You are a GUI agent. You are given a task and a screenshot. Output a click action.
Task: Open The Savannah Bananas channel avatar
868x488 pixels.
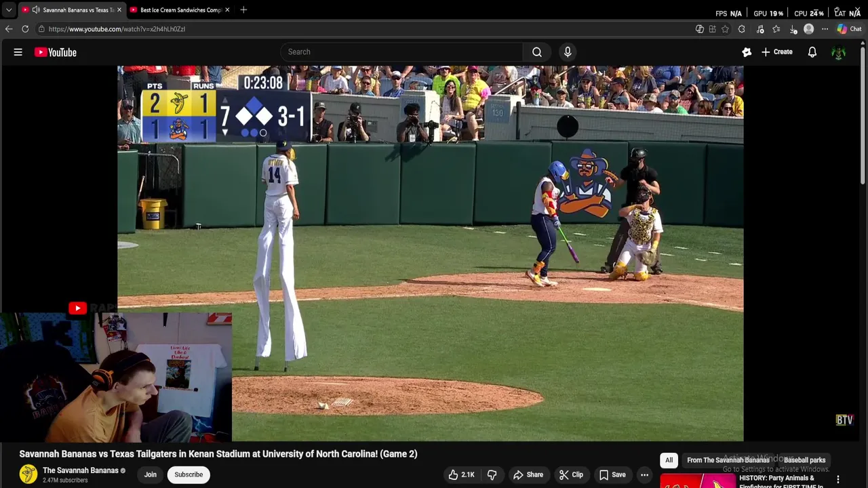click(x=28, y=474)
